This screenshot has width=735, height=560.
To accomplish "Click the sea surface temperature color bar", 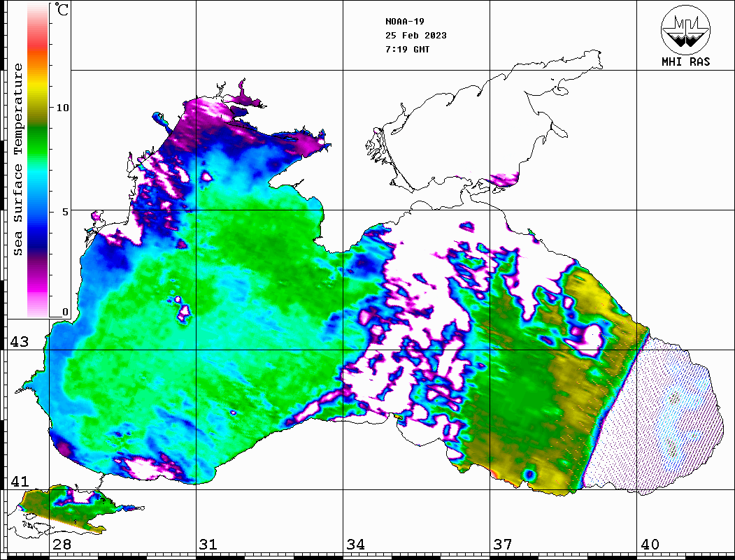I will pyautogui.click(x=38, y=160).
